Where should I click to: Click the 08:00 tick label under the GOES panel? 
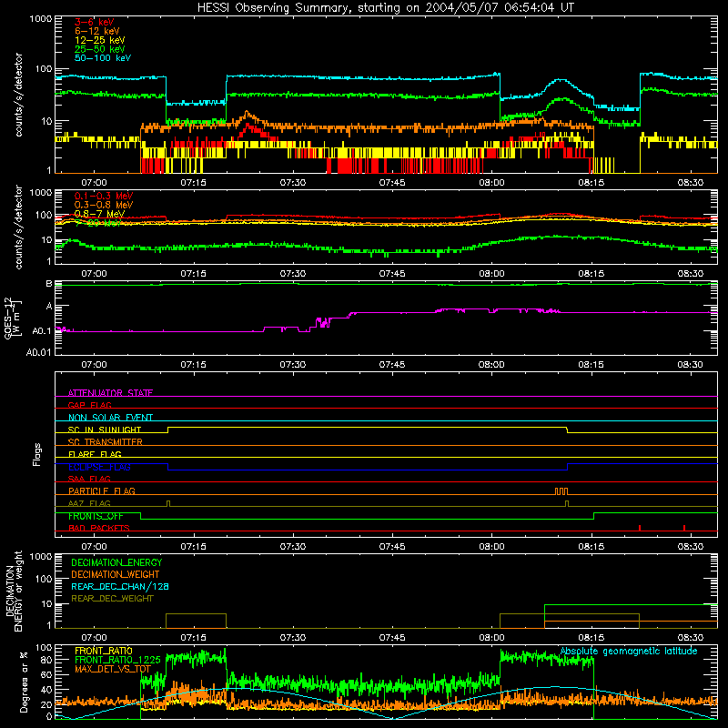click(491, 365)
